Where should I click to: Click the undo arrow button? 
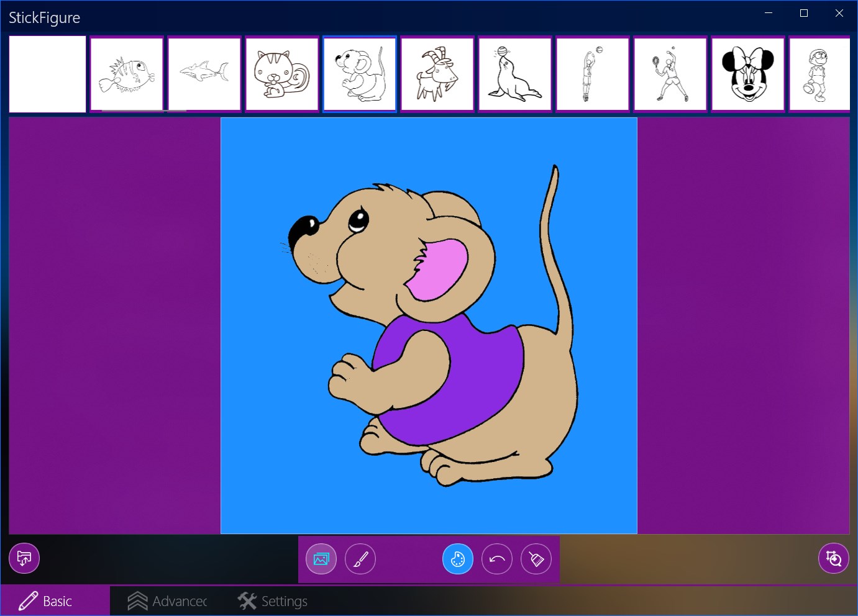click(497, 559)
